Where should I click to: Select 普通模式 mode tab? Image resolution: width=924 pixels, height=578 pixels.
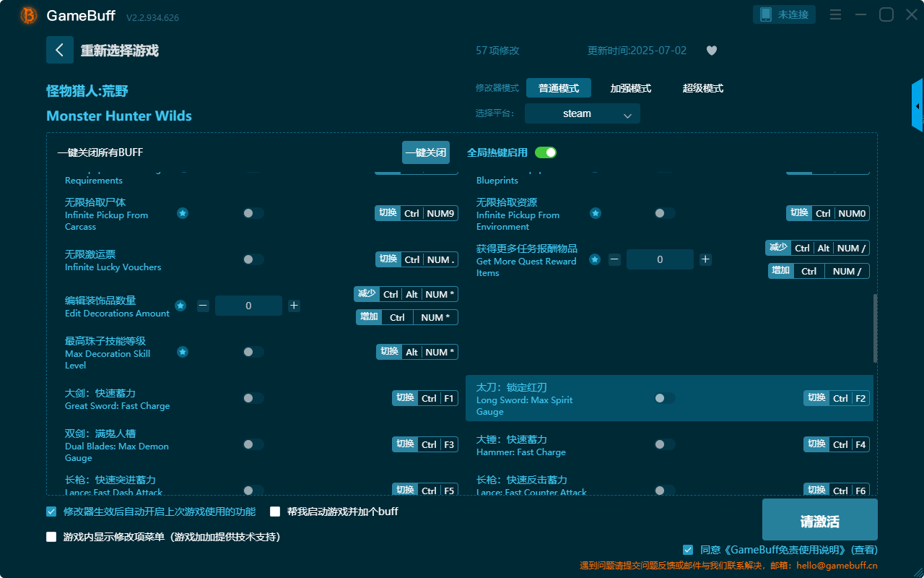[x=559, y=88]
